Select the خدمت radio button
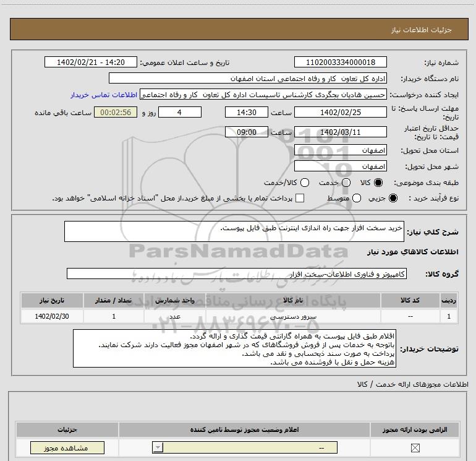Image resolution: width=476 pixels, height=461 pixels. click(346, 183)
